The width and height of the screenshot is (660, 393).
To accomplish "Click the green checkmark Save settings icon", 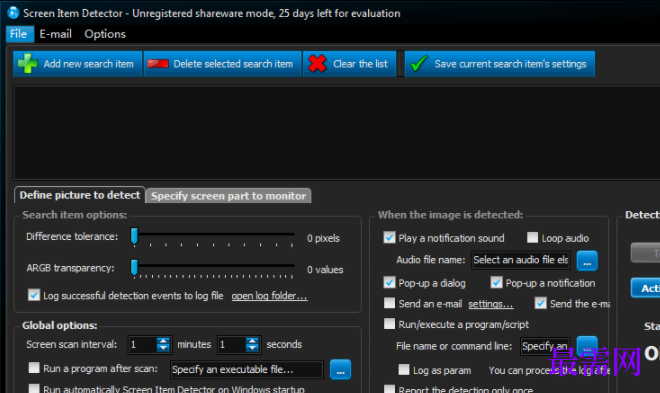I will (419, 64).
